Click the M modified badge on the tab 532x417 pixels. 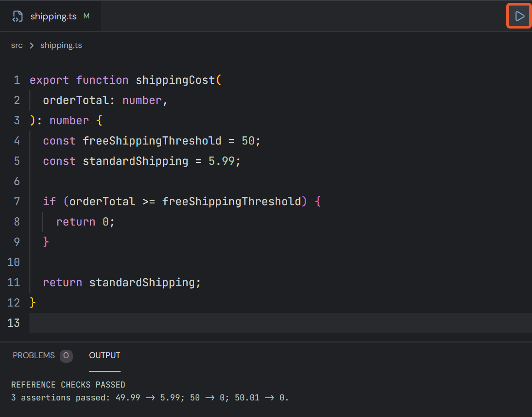[x=87, y=16]
